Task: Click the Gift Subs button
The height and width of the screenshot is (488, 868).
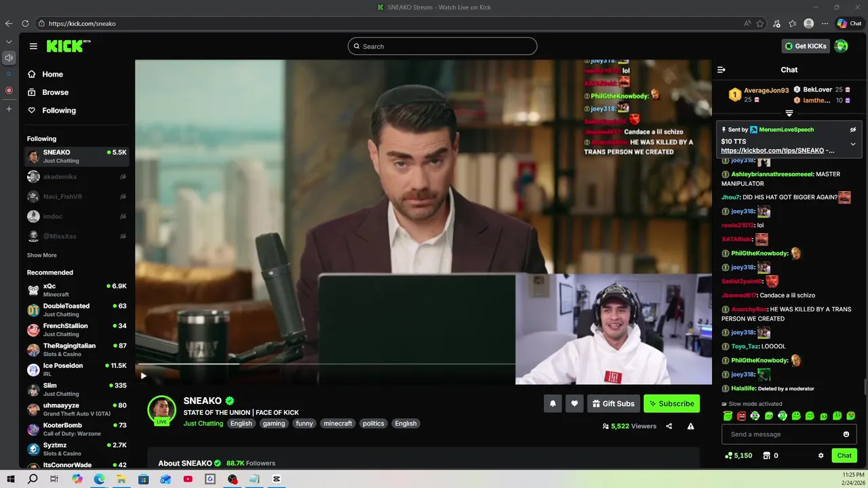Action: click(614, 403)
